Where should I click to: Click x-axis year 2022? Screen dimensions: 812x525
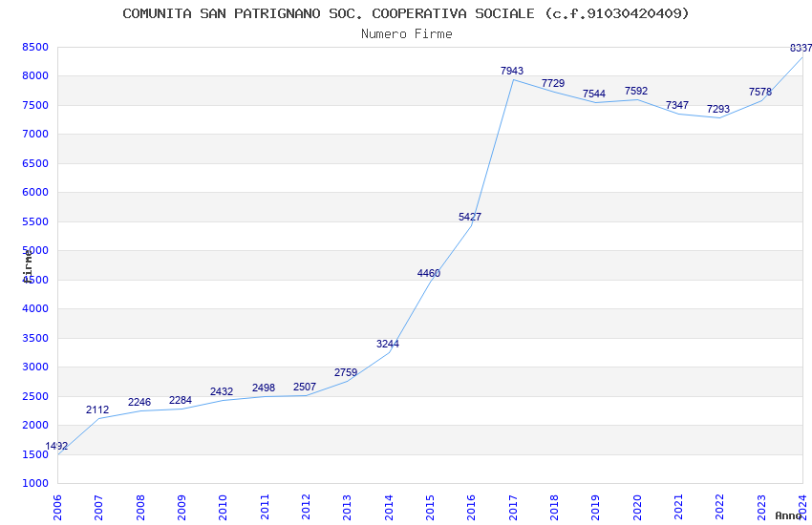[720, 507]
